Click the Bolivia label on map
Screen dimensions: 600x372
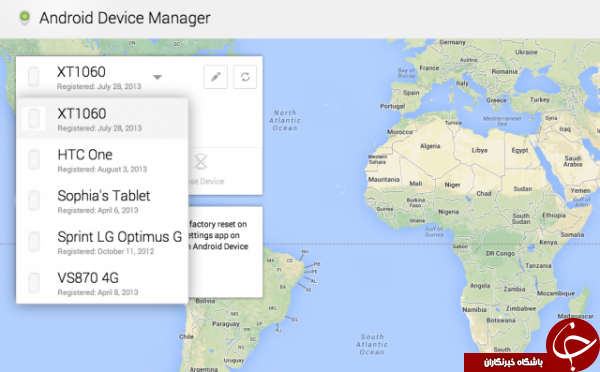[205, 301]
